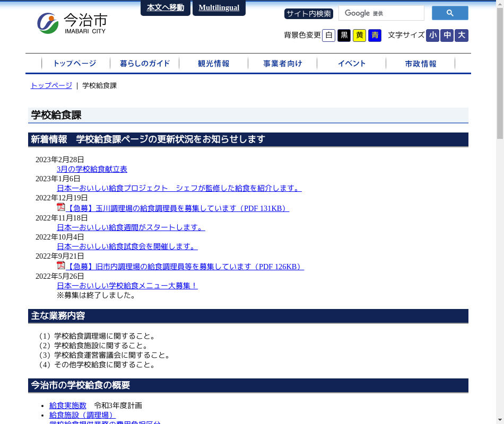Switch text size to medium (中)
The image size is (504, 424).
pos(447,36)
